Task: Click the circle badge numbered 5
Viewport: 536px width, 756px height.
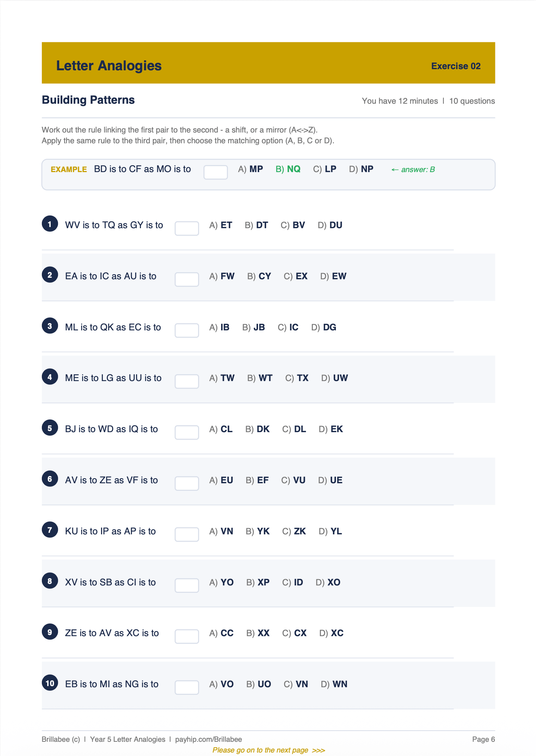Action: tap(50, 428)
